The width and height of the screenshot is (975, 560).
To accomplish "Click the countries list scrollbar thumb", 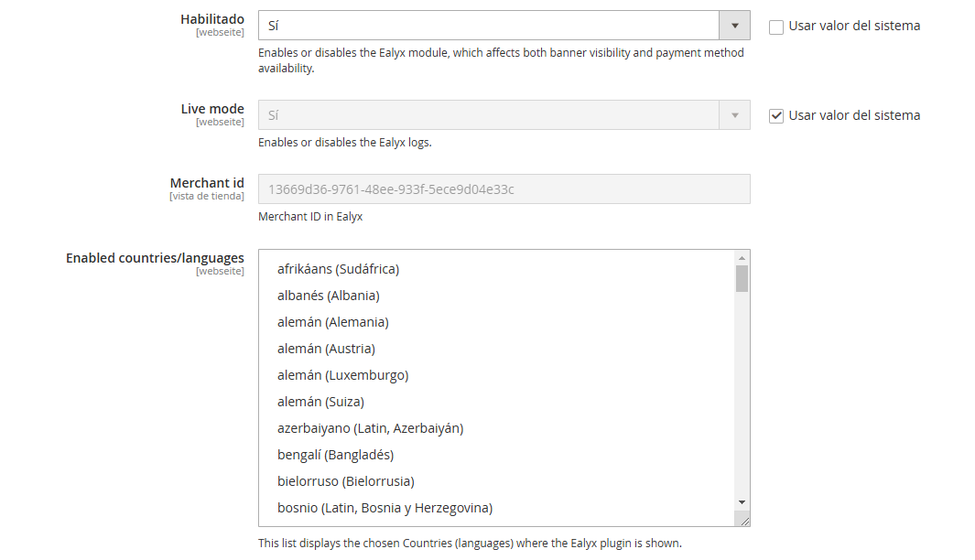I will pos(742,278).
